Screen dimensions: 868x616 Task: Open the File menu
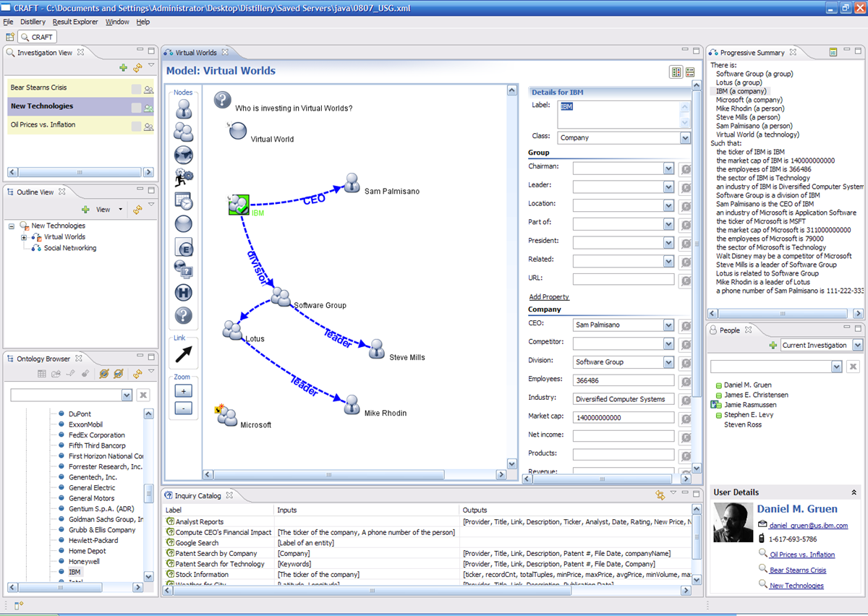pos(8,22)
